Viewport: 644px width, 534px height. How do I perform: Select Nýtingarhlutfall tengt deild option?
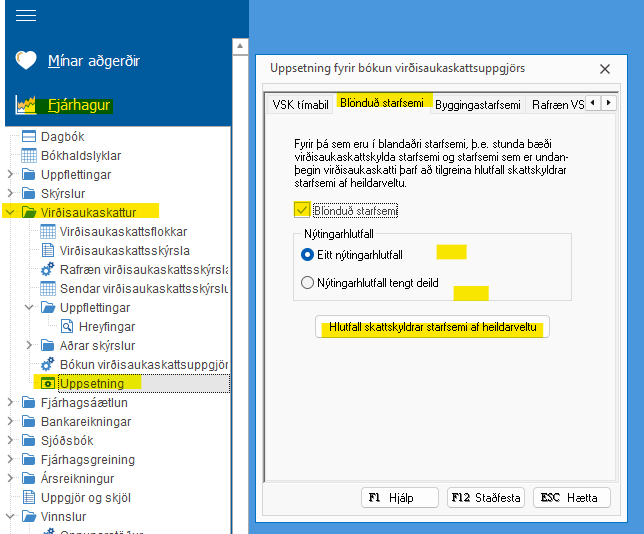coord(308,283)
